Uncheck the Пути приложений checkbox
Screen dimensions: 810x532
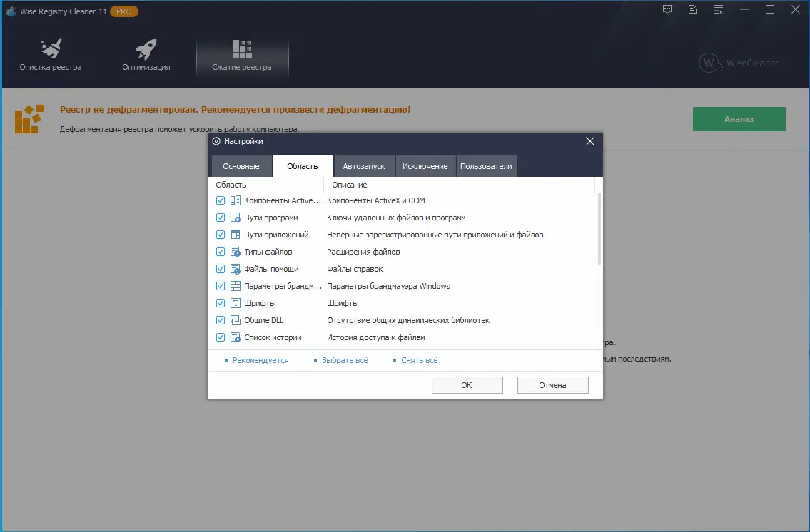tap(221, 235)
